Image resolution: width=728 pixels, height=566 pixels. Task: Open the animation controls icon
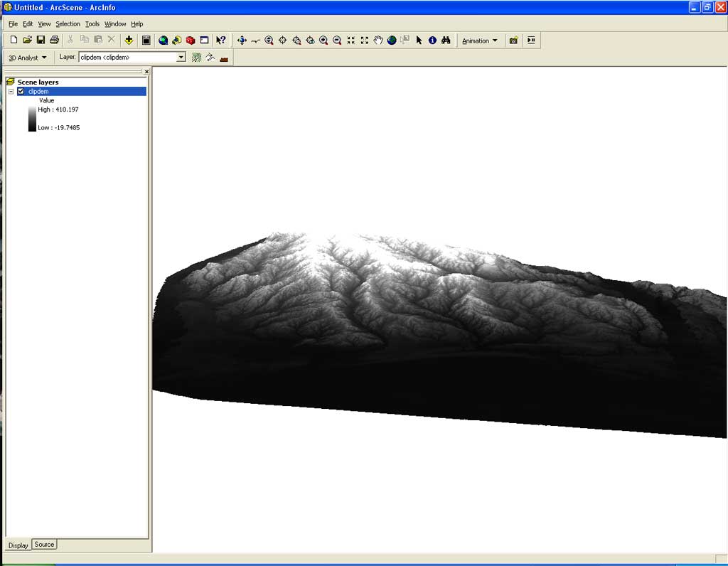pos(531,41)
